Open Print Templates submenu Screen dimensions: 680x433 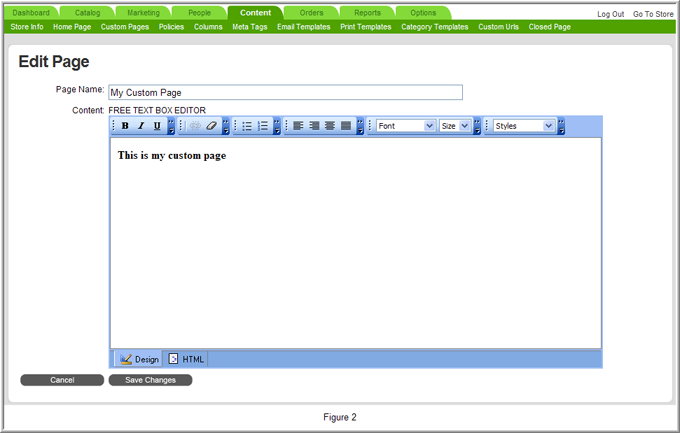tap(366, 27)
